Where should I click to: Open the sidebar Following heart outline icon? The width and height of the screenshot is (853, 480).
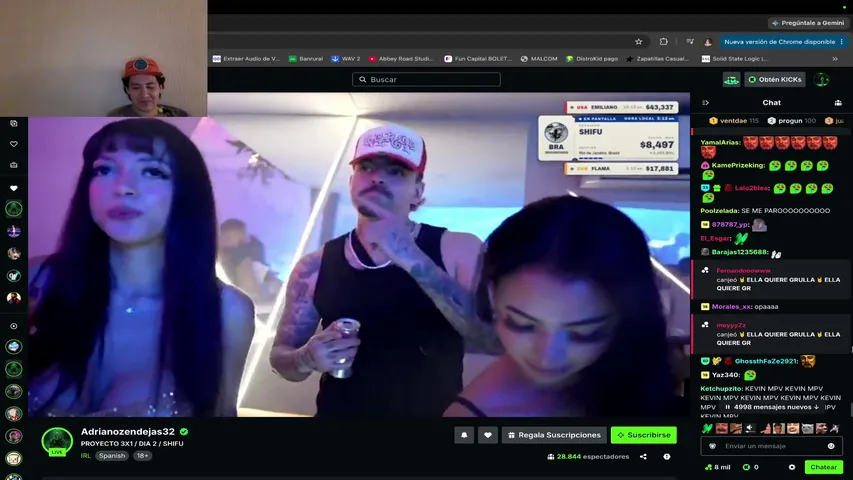tap(14, 144)
